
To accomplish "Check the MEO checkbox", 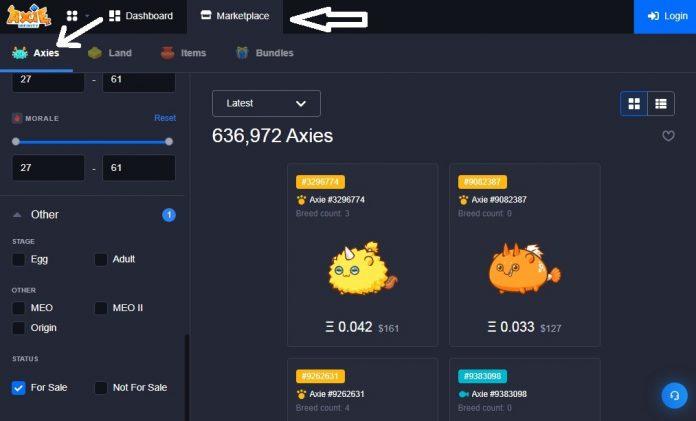I will tap(19, 308).
